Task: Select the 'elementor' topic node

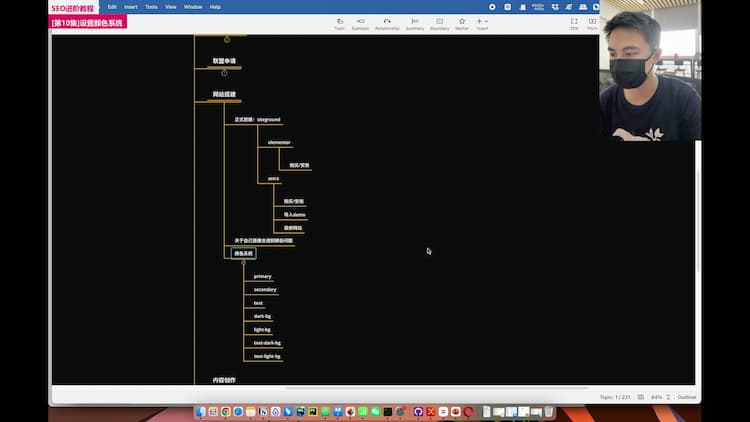Action: tap(279, 142)
